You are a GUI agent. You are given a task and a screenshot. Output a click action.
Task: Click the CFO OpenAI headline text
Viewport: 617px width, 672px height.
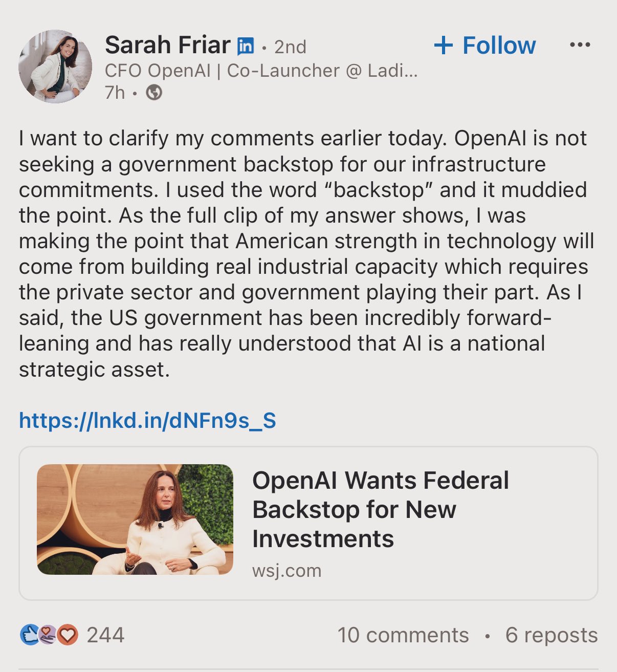pyautogui.click(x=261, y=71)
